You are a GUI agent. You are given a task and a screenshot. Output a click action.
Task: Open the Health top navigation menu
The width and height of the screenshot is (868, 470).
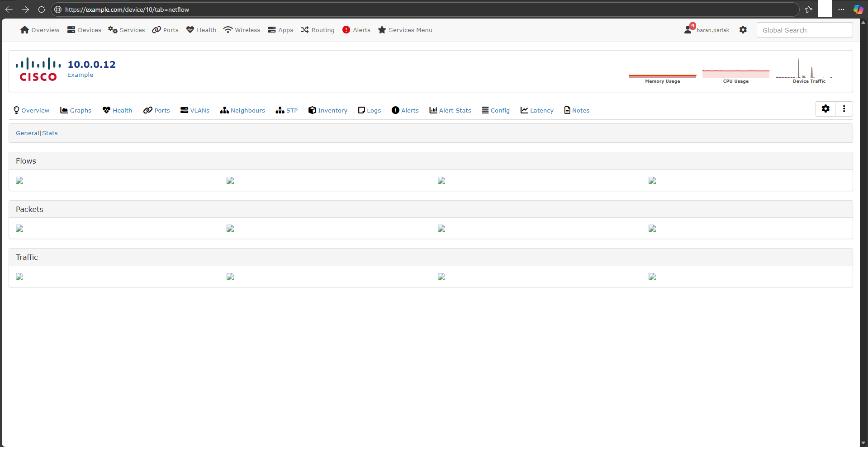[201, 30]
